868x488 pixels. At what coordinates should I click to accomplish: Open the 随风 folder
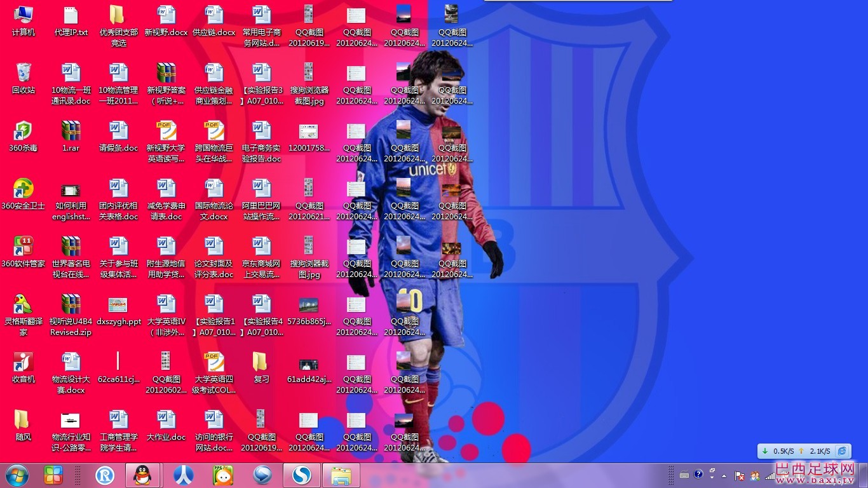point(24,425)
